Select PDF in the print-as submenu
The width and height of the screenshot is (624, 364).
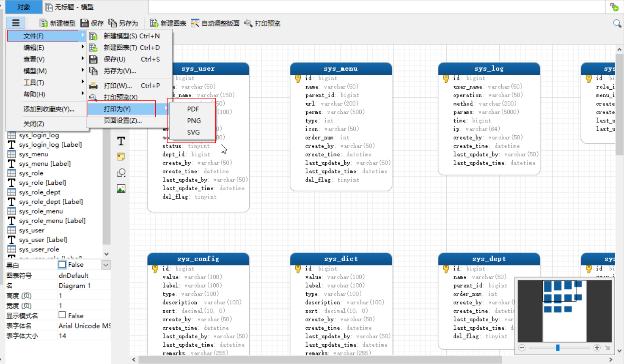tap(193, 109)
